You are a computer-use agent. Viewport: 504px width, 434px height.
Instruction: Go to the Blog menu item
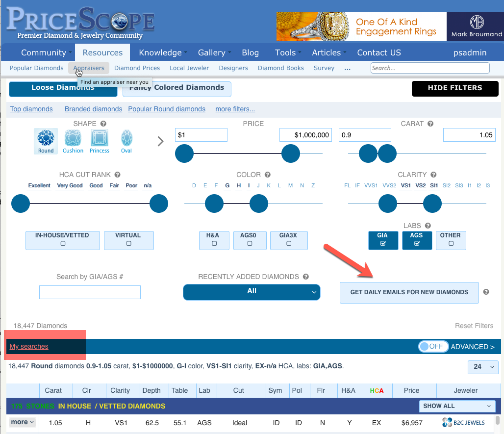coord(250,52)
